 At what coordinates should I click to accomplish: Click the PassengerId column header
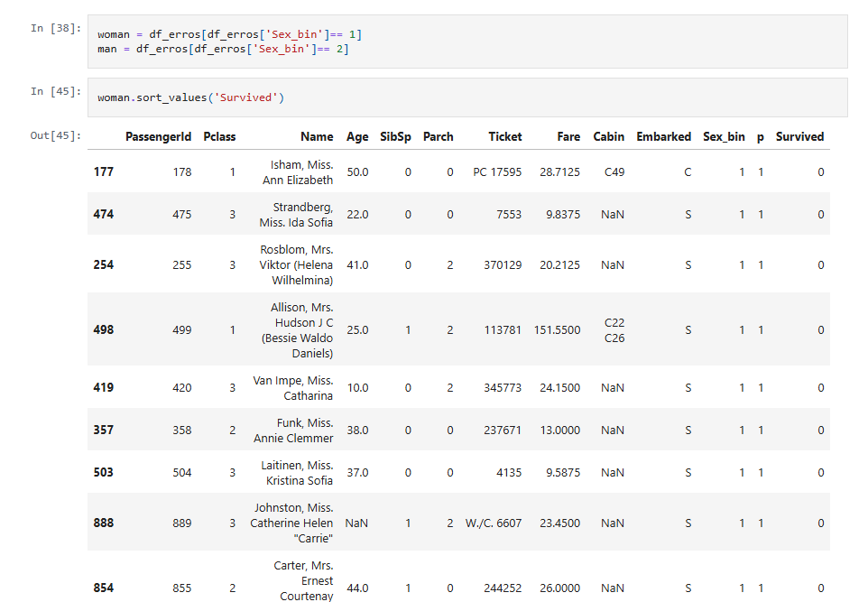pyautogui.click(x=158, y=137)
